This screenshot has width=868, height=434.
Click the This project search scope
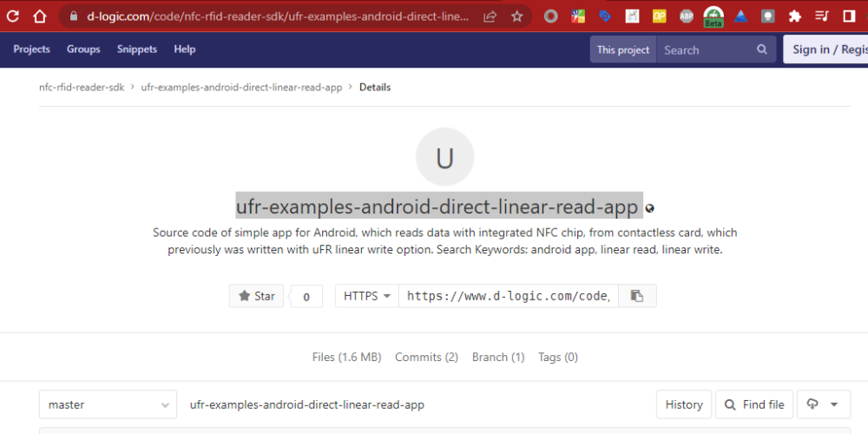[623, 49]
